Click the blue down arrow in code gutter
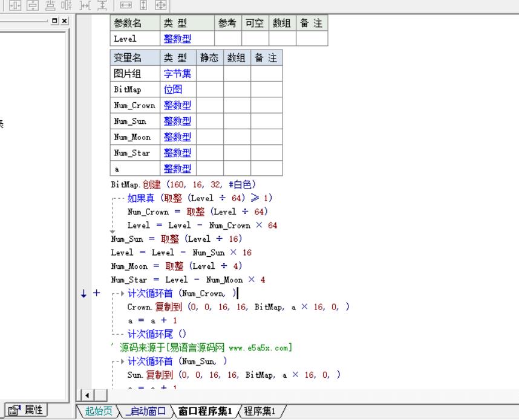Viewport: 519px width, 420px height. point(83,293)
